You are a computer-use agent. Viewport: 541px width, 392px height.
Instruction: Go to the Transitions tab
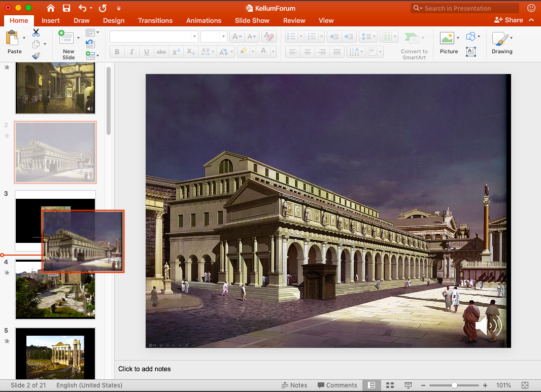tap(155, 20)
